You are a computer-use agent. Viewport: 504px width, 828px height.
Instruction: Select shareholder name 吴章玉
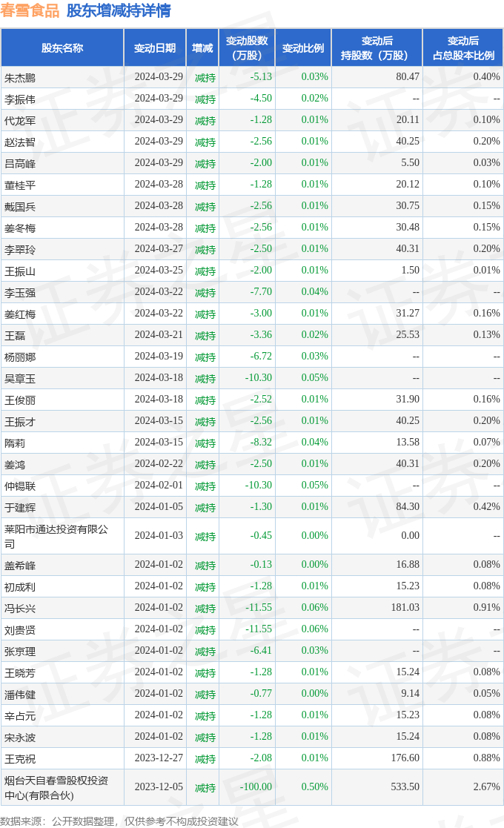click(x=20, y=379)
